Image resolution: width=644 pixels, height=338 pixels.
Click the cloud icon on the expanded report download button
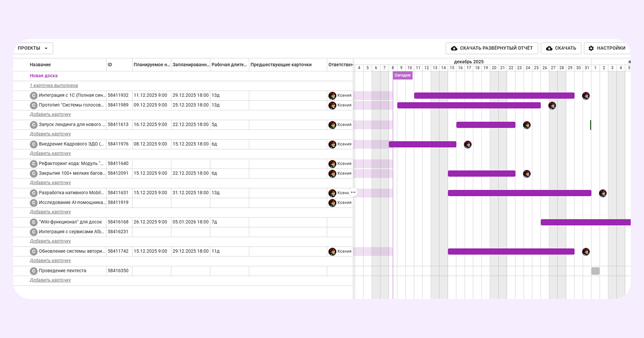tap(454, 48)
